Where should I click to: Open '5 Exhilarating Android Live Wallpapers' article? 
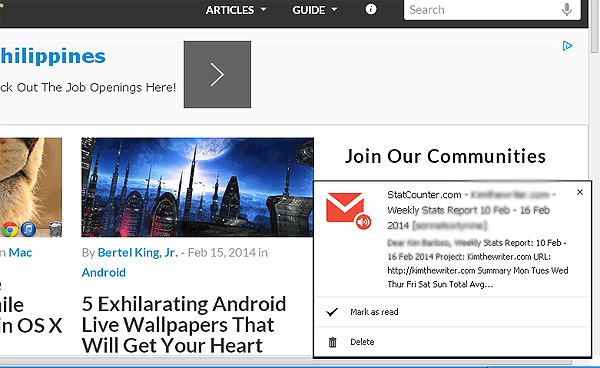point(184,325)
